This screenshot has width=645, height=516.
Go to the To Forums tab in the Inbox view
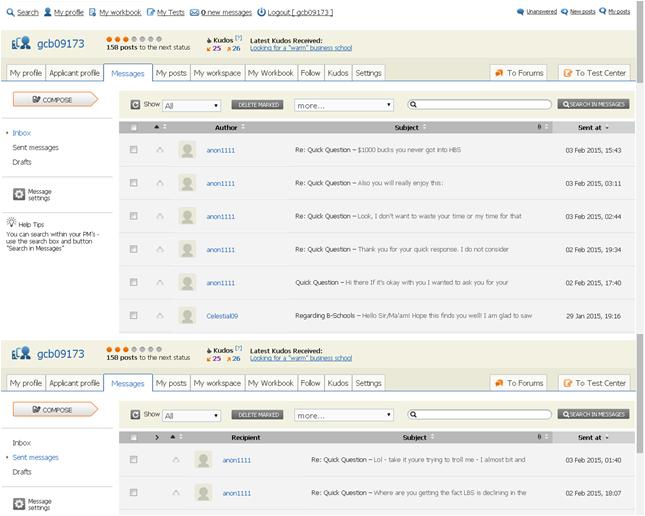(519, 73)
